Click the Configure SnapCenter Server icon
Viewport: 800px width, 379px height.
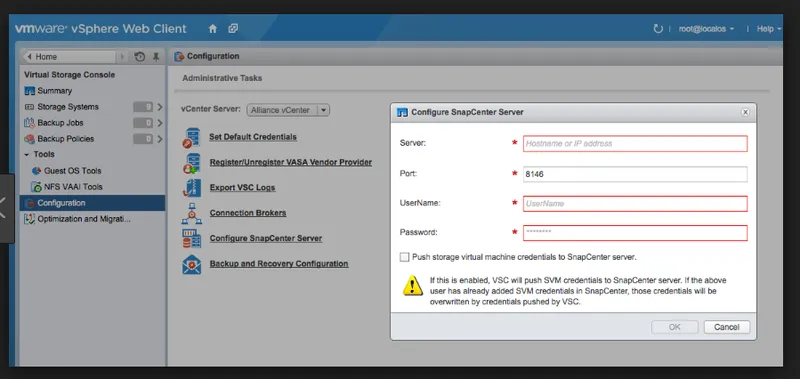(x=192, y=239)
